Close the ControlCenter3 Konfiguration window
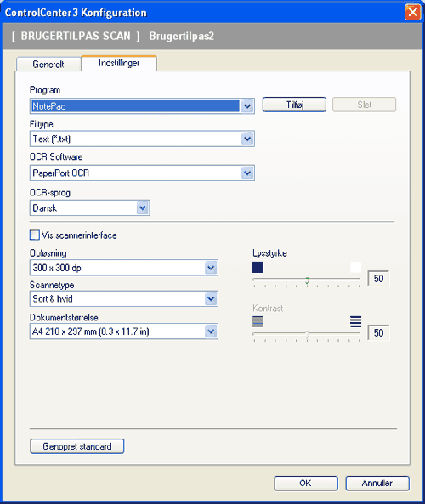The width and height of the screenshot is (425, 504). [x=413, y=13]
